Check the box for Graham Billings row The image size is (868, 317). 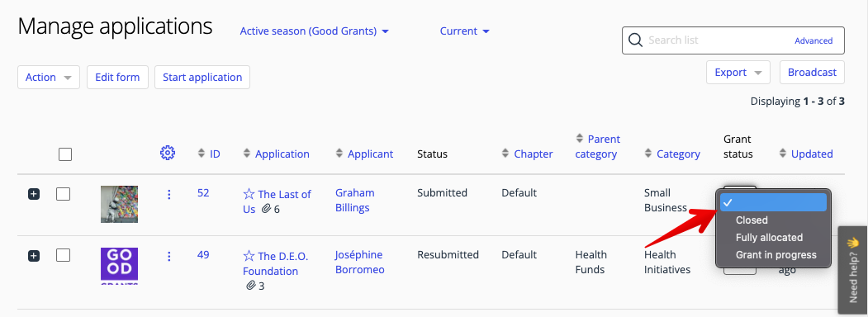(x=63, y=194)
